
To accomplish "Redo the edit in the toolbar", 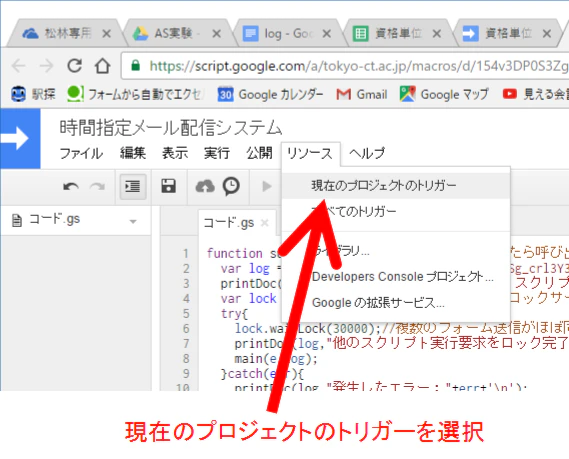I will (97, 187).
